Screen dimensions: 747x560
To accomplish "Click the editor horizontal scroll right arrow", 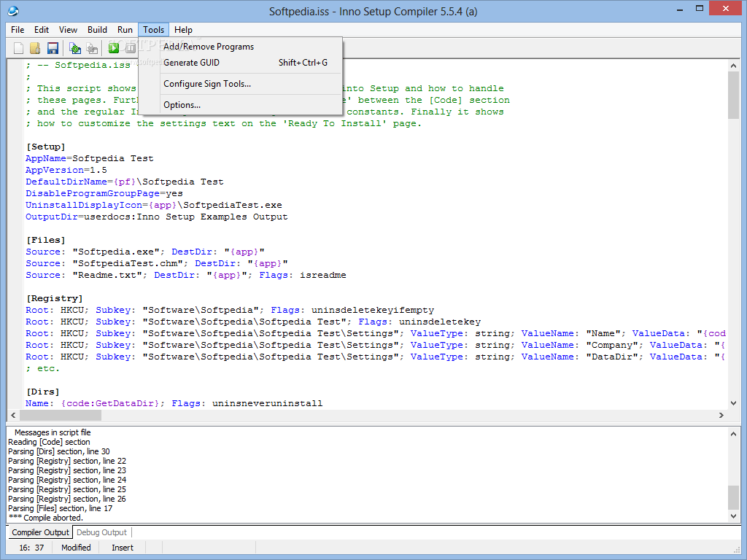I will coord(721,415).
